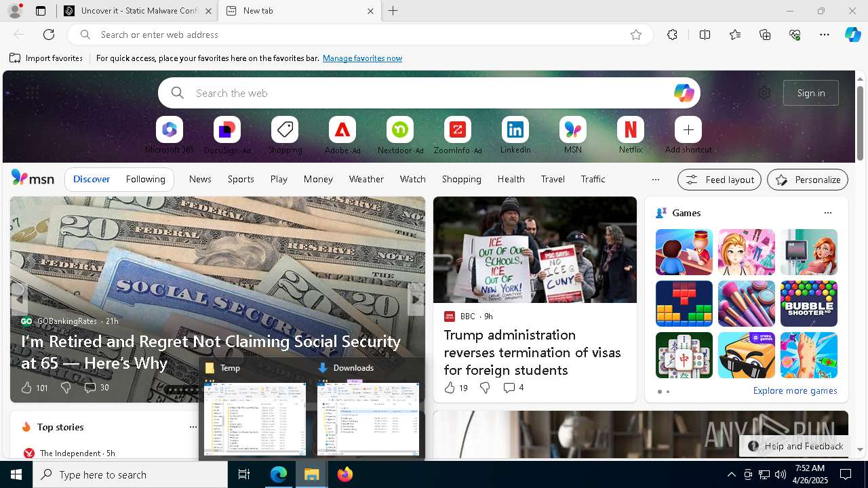Open the Sports category
The width and height of the screenshot is (868, 488).
click(x=241, y=180)
